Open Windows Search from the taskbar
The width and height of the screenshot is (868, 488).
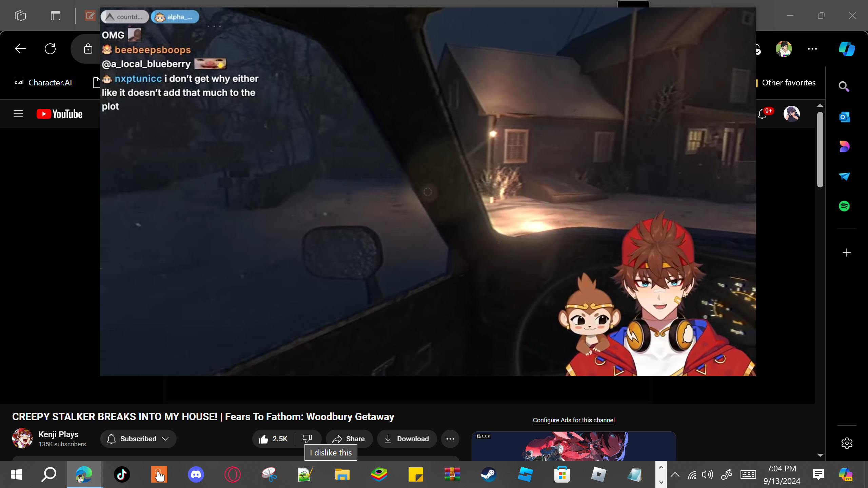[x=48, y=474]
